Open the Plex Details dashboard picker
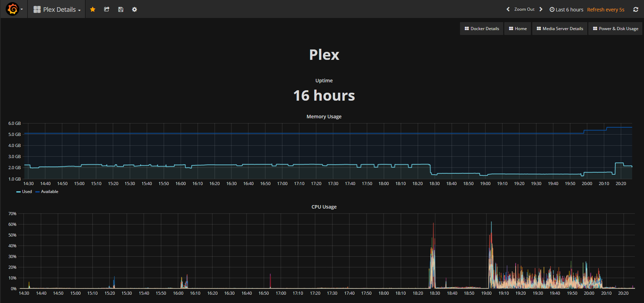 tap(57, 9)
